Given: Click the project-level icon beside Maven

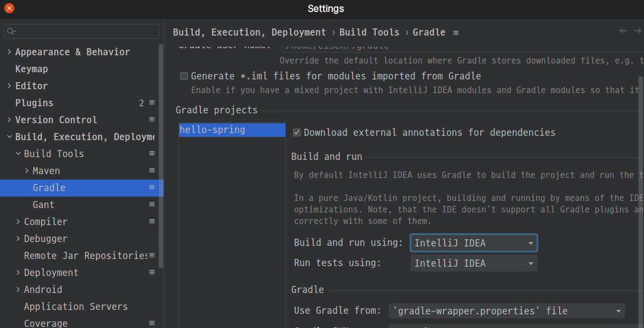Looking at the screenshot, I should [x=152, y=170].
